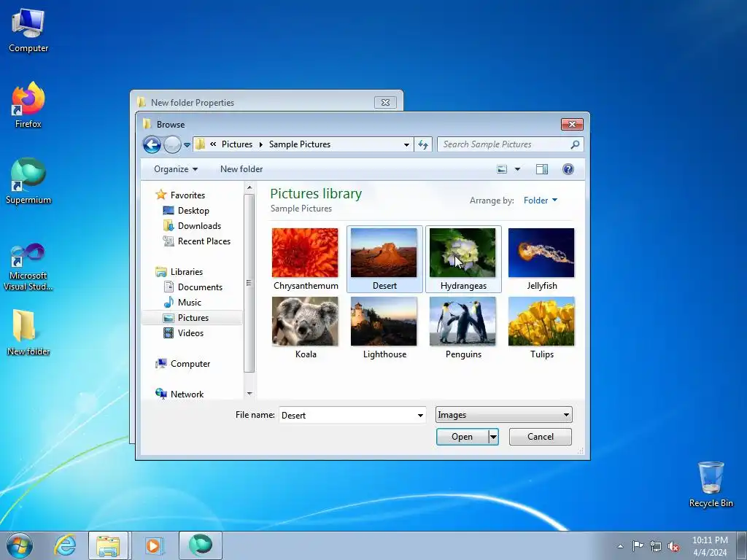This screenshot has width=747, height=560.
Task: Open the network tray icon
Action: tap(656, 546)
